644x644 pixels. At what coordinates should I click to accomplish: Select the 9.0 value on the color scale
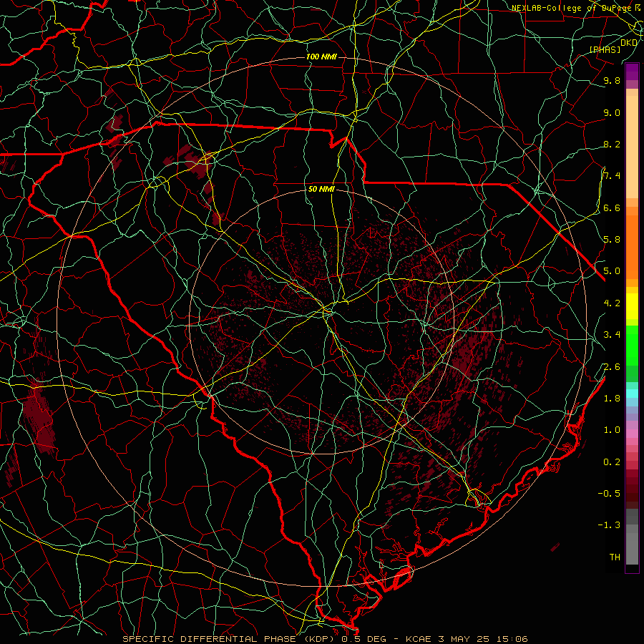coord(612,112)
